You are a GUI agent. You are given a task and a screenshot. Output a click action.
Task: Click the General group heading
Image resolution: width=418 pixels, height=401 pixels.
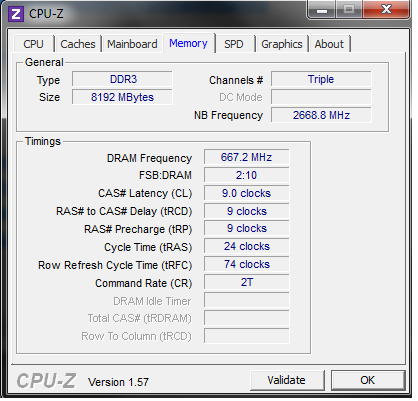(44, 62)
